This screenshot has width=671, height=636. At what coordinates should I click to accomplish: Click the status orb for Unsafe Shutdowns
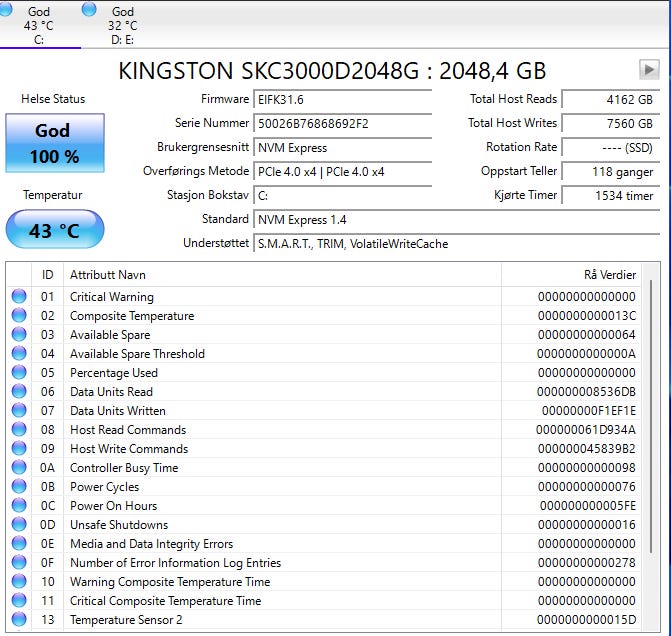tap(19, 525)
